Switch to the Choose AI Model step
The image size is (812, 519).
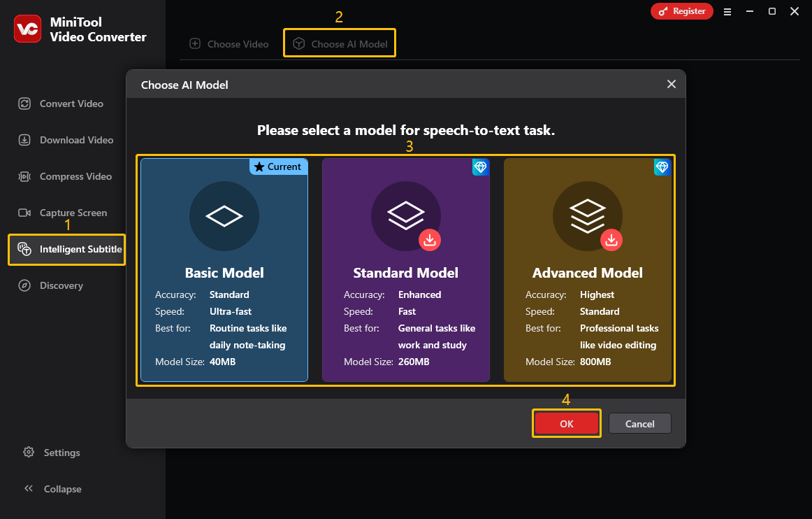point(340,44)
